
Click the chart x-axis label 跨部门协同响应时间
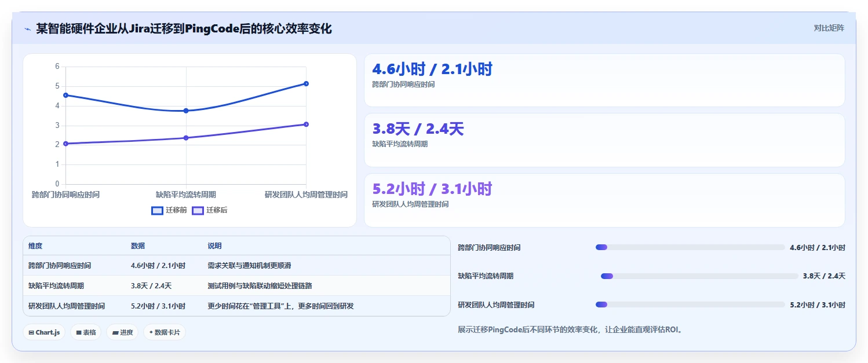pos(65,195)
